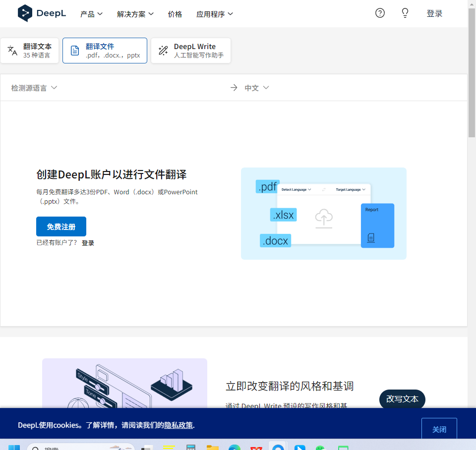This screenshot has width=476, height=450.
Task: Open the calculator icon on taskbar
Action: pyautogui.click(x=190, y=447)
